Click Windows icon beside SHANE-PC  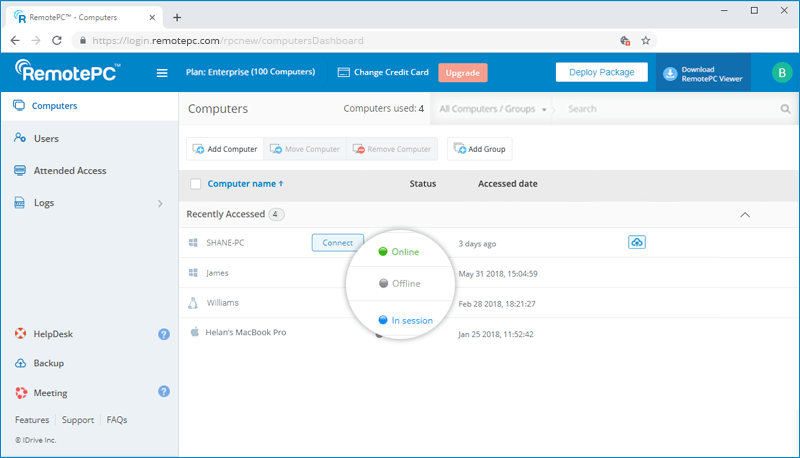(x=193, y=243)
